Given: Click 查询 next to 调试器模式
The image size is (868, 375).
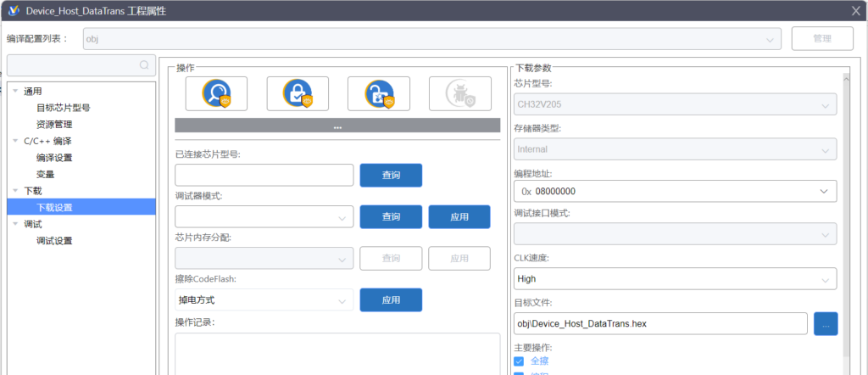Looking at the screenshot, I should (x=391, y=216).
